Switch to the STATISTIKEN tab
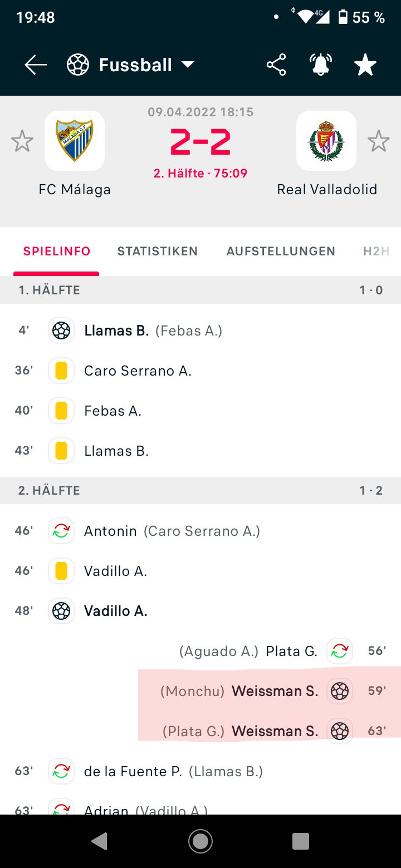Image resolution: width=401 pixels, height=868 pixels. point(158,251)
